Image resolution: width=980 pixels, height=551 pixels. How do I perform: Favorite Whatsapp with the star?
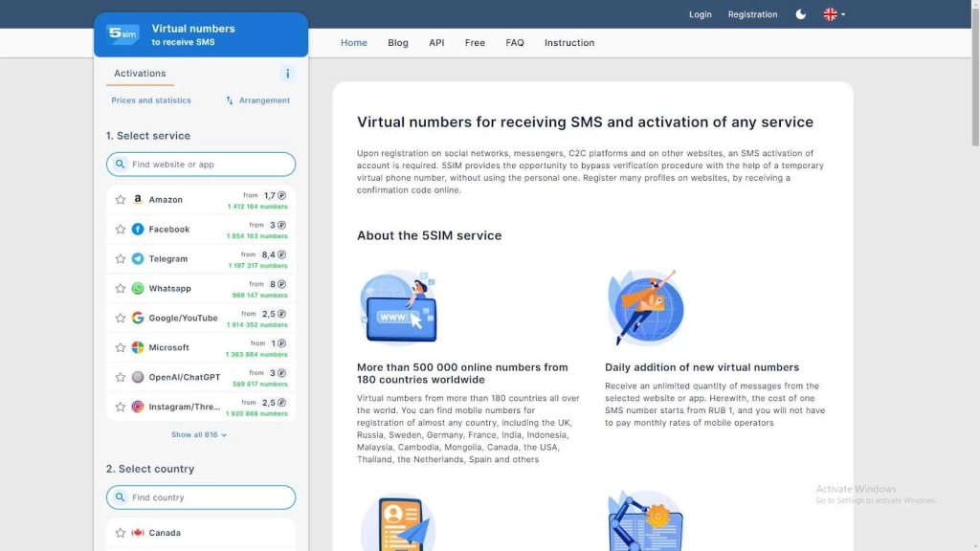[121, 289]
